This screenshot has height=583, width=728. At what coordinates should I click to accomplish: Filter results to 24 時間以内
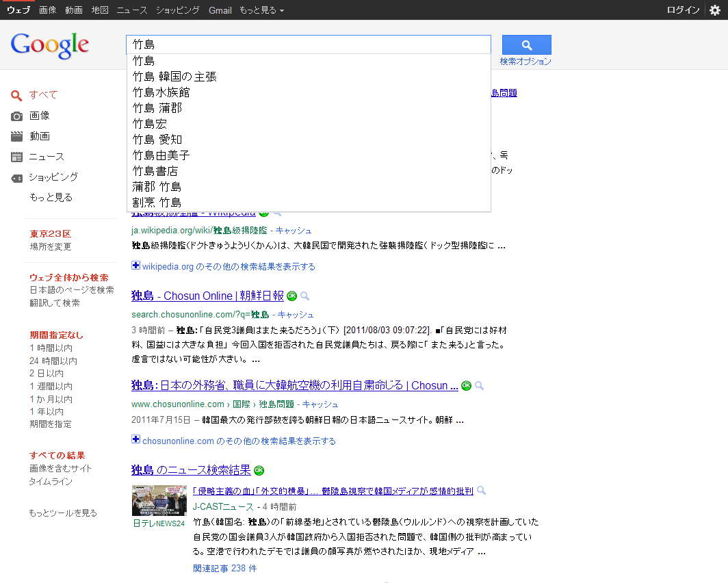click(x=53, y=361)
